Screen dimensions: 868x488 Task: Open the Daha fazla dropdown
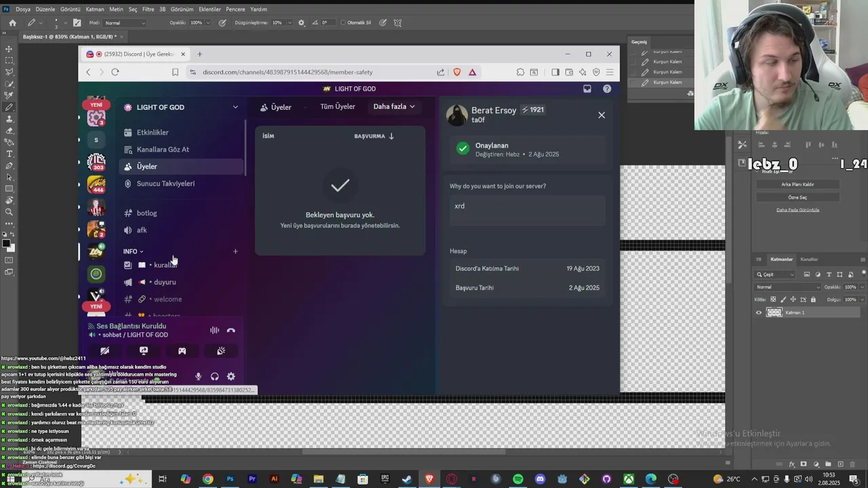tap(394, 106)
